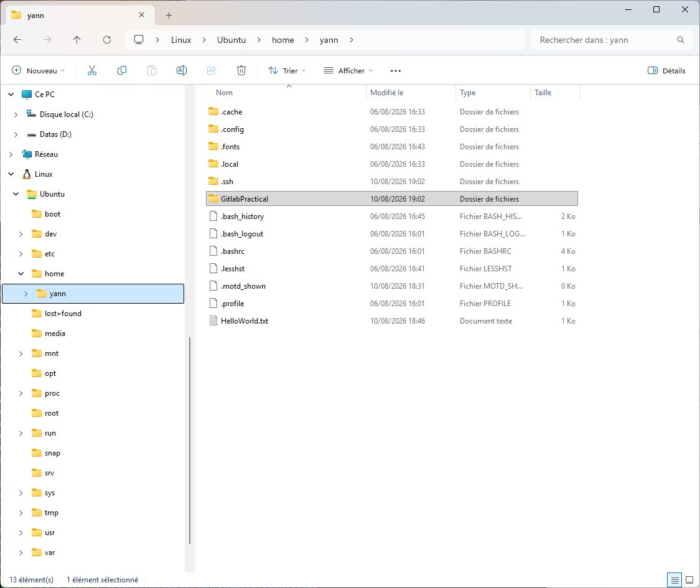Screen dimensions: 700x588
Task: Toggle the Détails pane
Action: [x=666, y=70]
